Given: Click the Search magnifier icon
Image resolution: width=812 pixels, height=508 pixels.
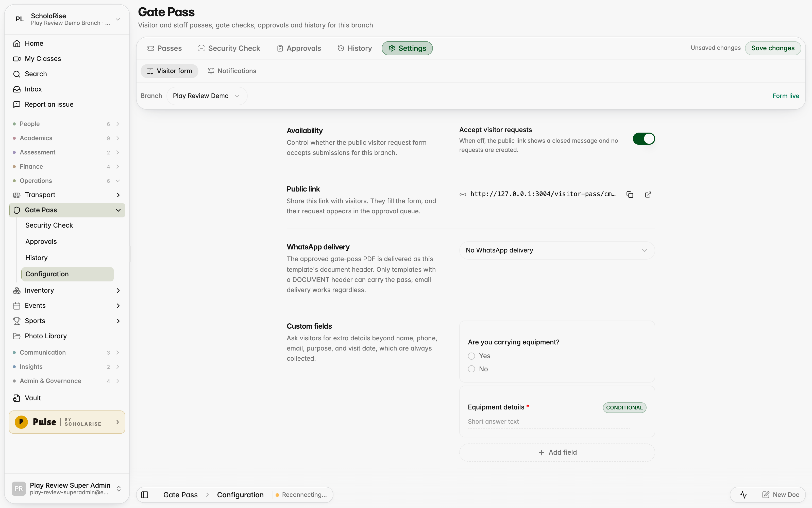Looking at the screenshot, I should 17,74.
